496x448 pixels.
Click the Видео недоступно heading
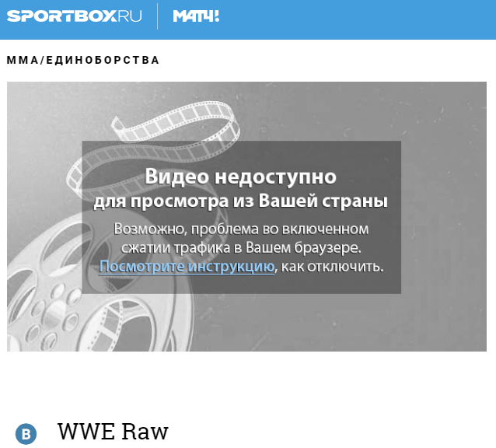240,177
